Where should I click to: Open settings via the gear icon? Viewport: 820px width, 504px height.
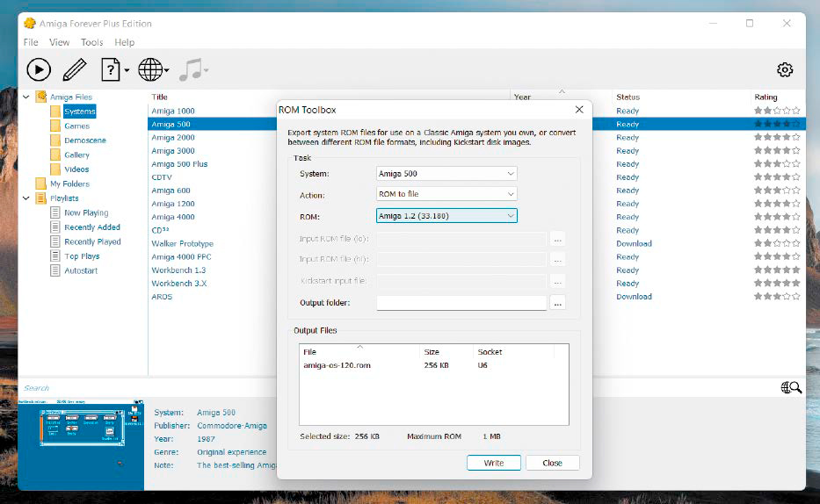(785, 69)
